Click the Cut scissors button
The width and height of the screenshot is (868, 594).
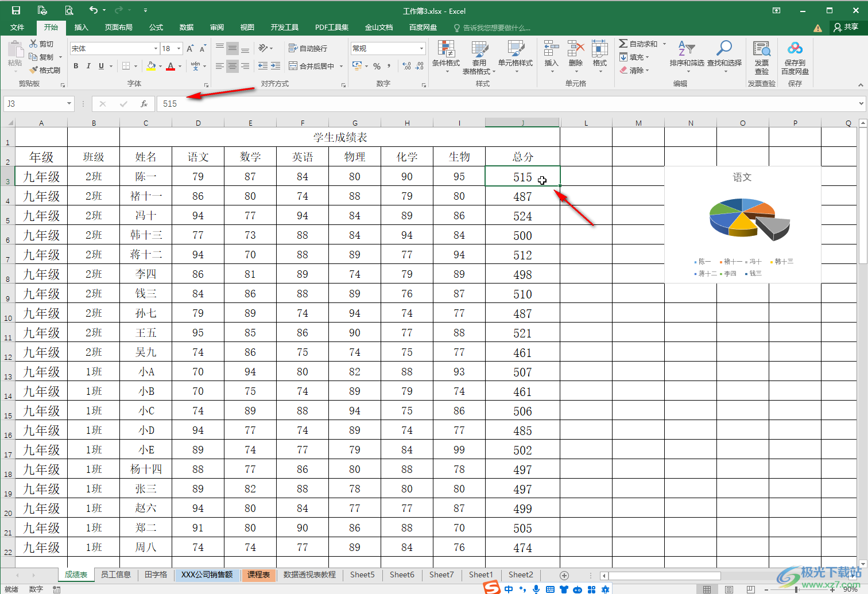click(42, 44)
